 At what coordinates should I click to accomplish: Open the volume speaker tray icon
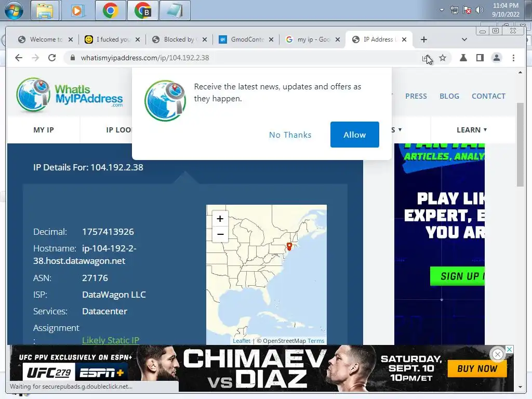click(x=480, y=10)
